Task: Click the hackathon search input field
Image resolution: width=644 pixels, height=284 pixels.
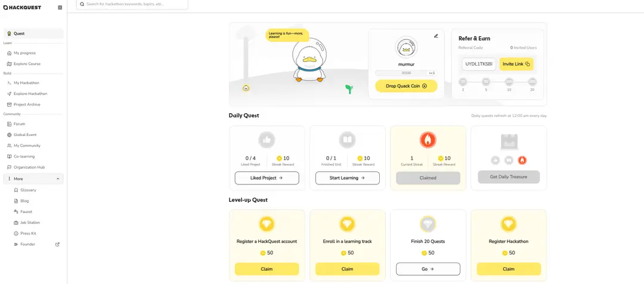Action: click(x=134, y=4)
